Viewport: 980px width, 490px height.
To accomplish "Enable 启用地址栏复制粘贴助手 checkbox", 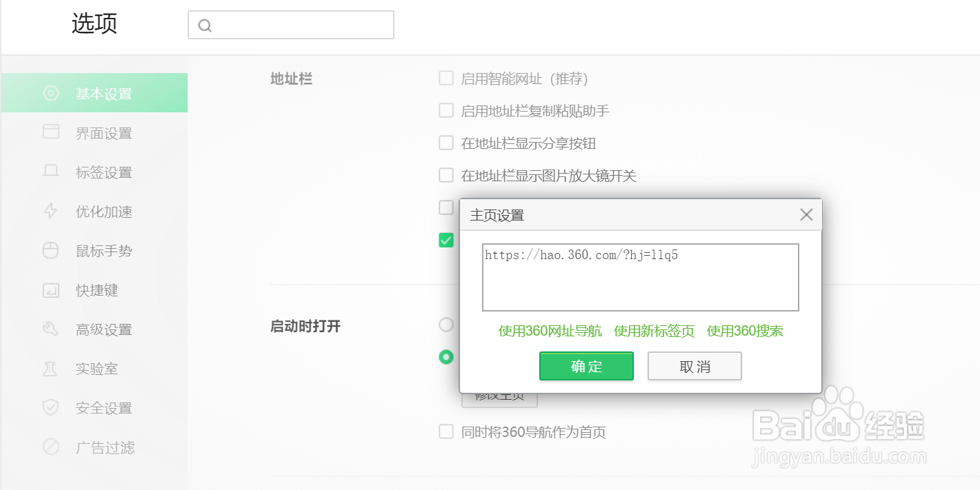I will point(446,110).
